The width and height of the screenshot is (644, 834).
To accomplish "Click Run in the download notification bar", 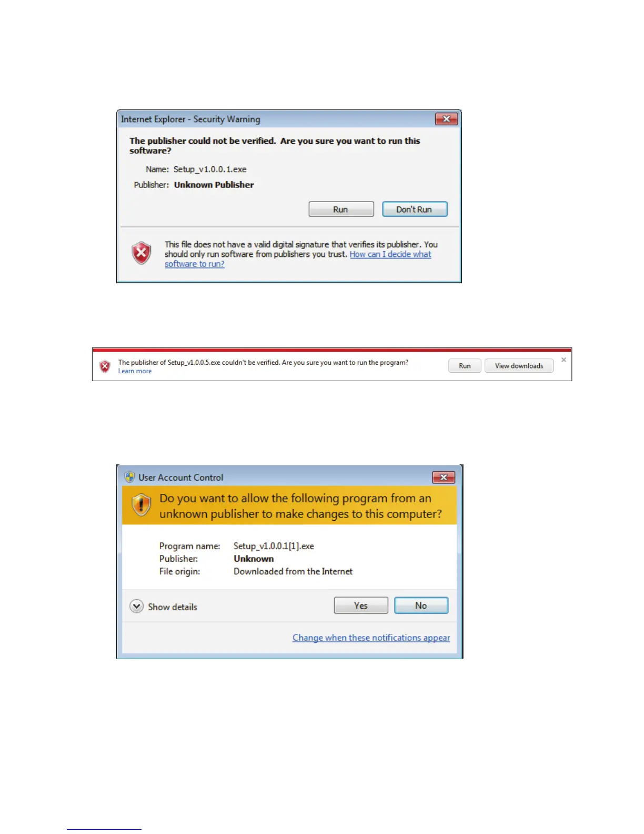I will (465, 366).
